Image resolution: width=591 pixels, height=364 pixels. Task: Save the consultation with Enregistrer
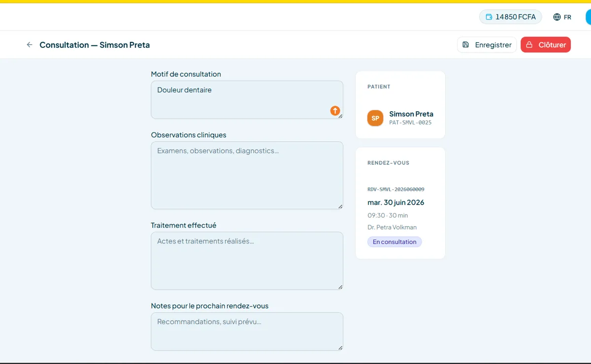[487, 45]
